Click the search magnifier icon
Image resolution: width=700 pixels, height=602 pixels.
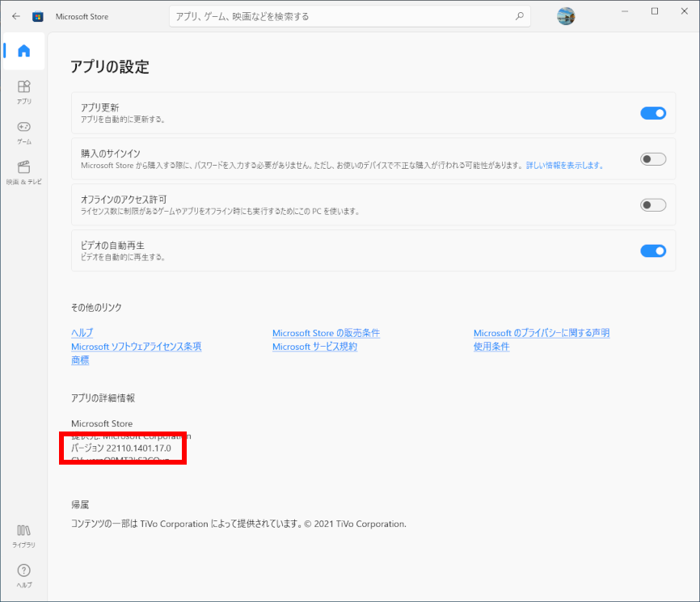[520, 16]
